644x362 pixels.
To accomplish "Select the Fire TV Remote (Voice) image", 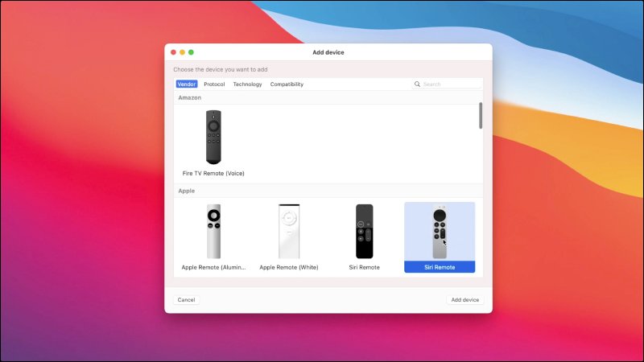I will tap(213, 137).
